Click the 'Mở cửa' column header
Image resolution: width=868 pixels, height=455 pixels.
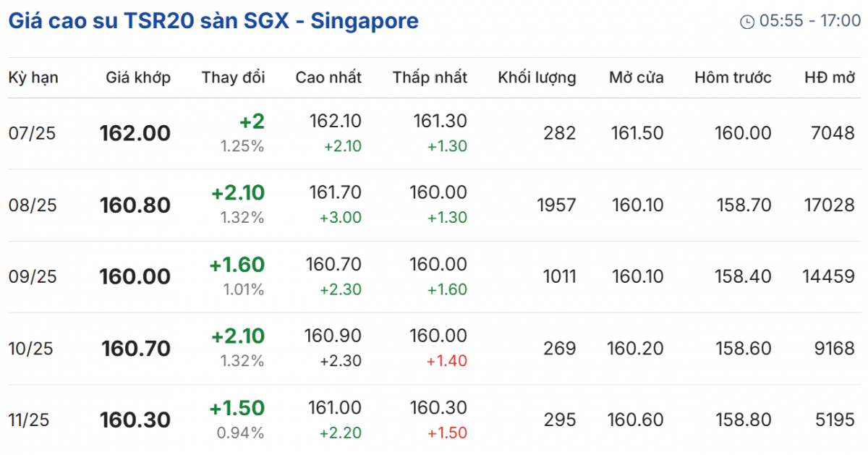click(x=636, y=77)
